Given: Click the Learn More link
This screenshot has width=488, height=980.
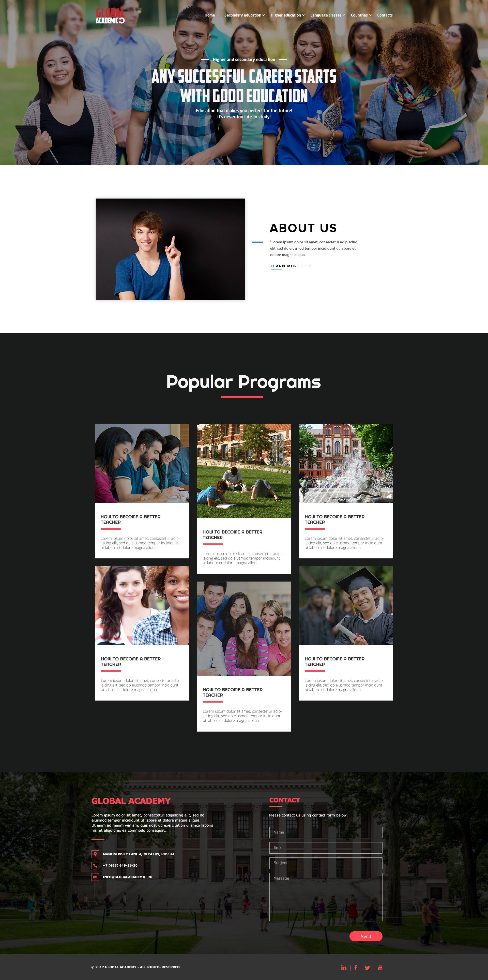Looking at the screenshot, I should pos(285,266).
